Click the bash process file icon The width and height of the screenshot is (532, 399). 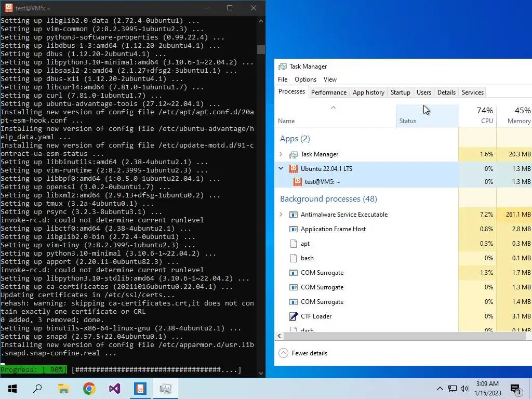tap(294, 258)
